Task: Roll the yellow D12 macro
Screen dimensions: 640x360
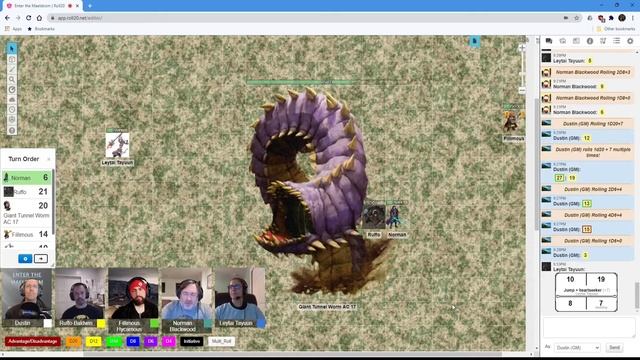Action: [93, 341]
